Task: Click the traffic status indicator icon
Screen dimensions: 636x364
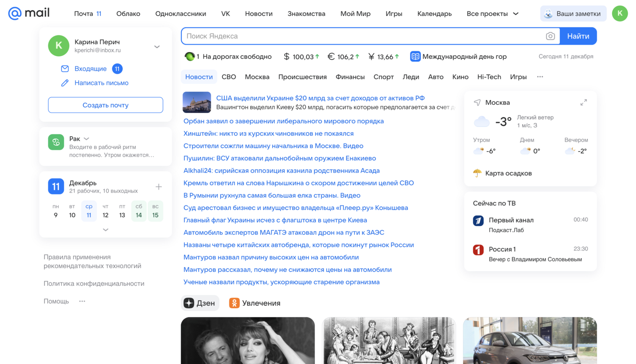Action: pyautogui.click(x=189, y=56)
